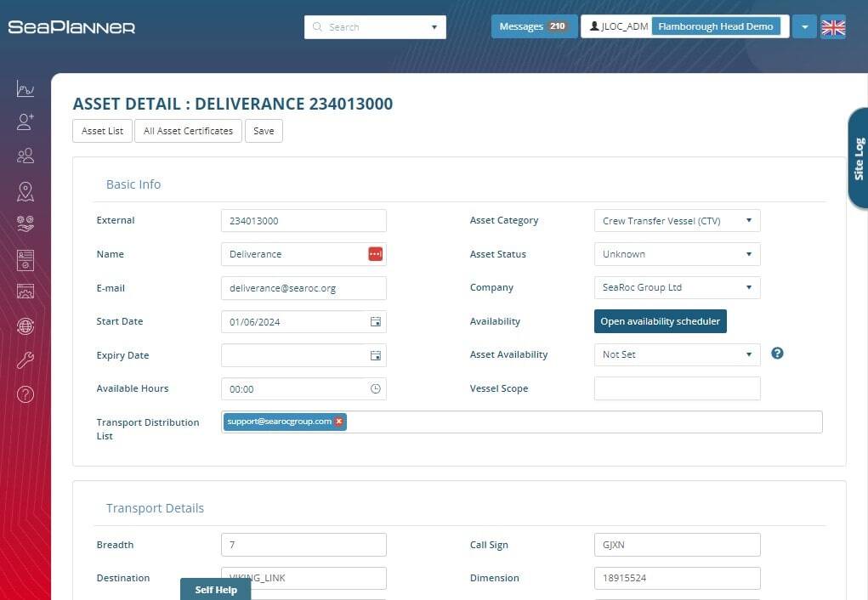Open the Expiry Date calendar picker
The height and width of the screenshot is (600, 868).
(x=375, y=355)
